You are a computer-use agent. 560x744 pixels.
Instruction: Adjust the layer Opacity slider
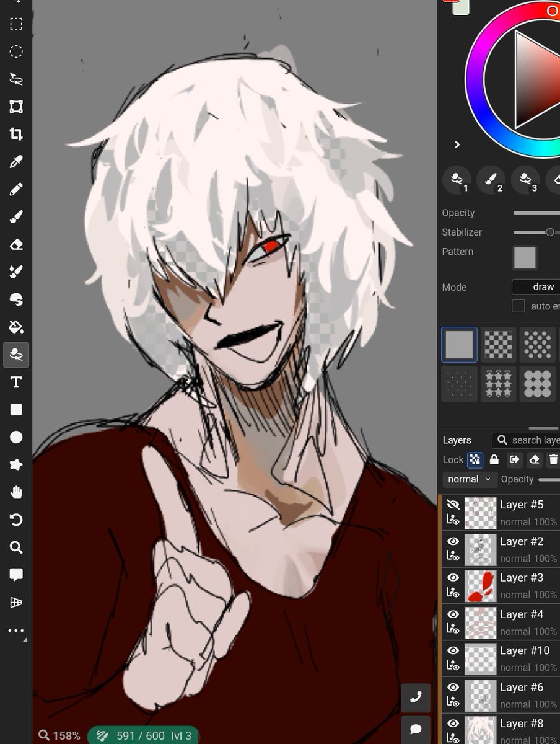(x=549, y=479)
